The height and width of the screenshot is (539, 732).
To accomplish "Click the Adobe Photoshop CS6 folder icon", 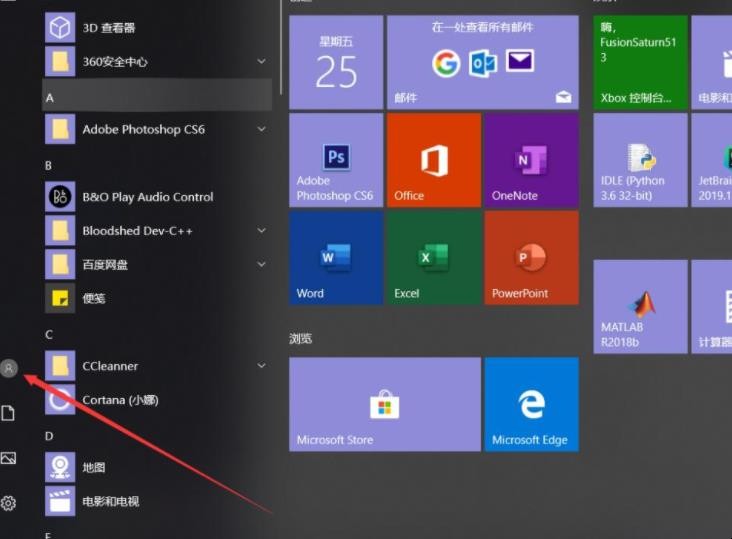I will tap(60, 129).
